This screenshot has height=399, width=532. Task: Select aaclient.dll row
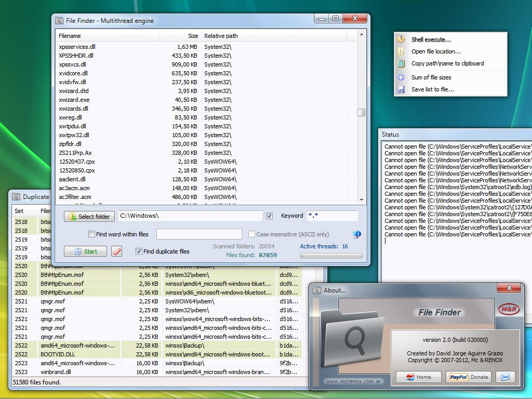206,179
